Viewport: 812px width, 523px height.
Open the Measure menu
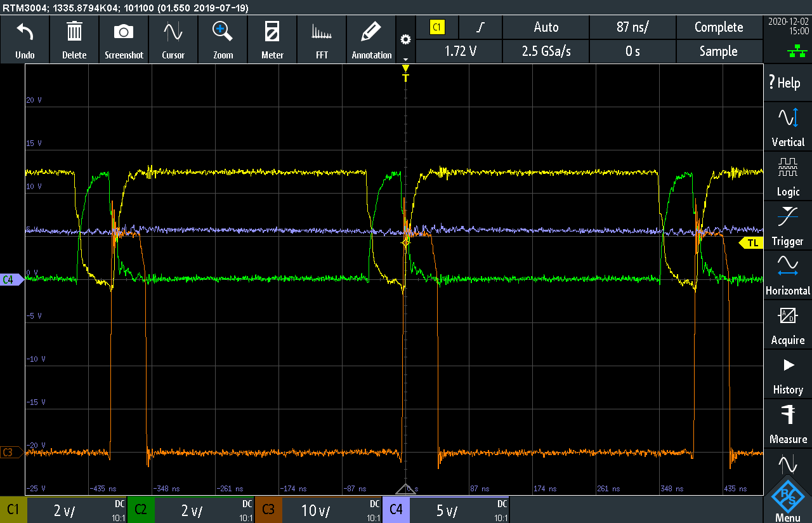[x=787, y=422]
